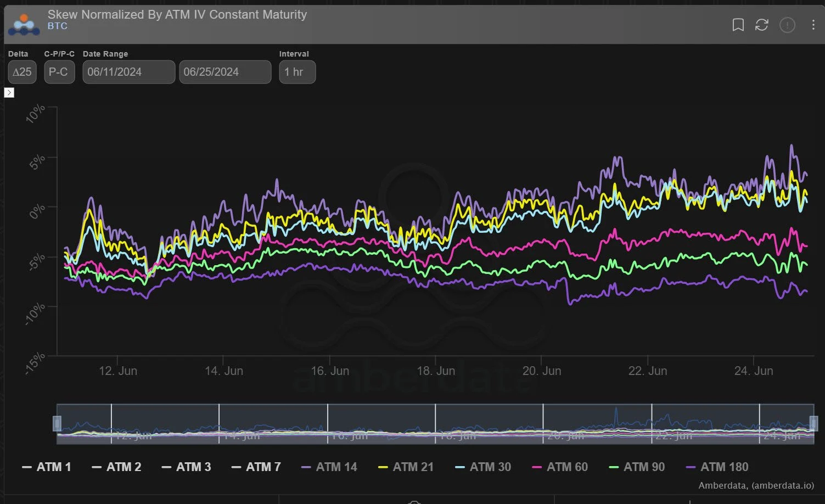Click the -10% y-axis label
Viewport: 825px width, 504px height.
coord(35,314)
